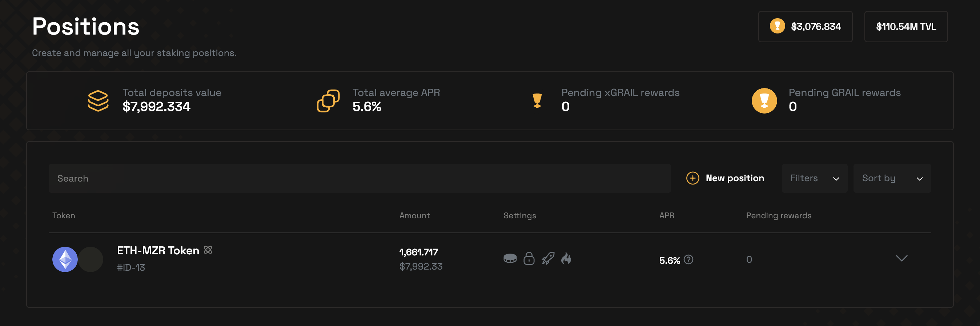The height and width of the screenshot is (326, 980).
Task: Click the Pending xGRAIL rewards trophy icon
Action: click(x=537, y=101)
